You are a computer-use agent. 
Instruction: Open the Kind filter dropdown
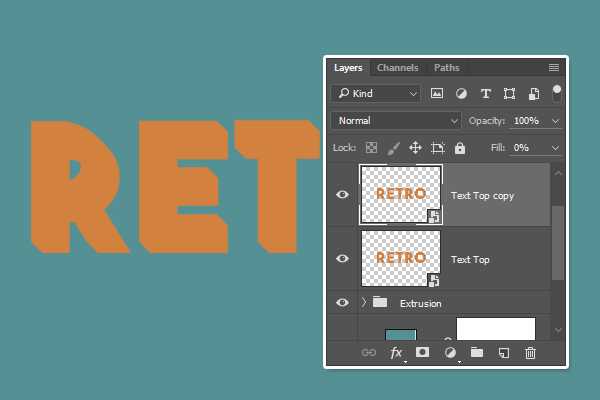376,93
